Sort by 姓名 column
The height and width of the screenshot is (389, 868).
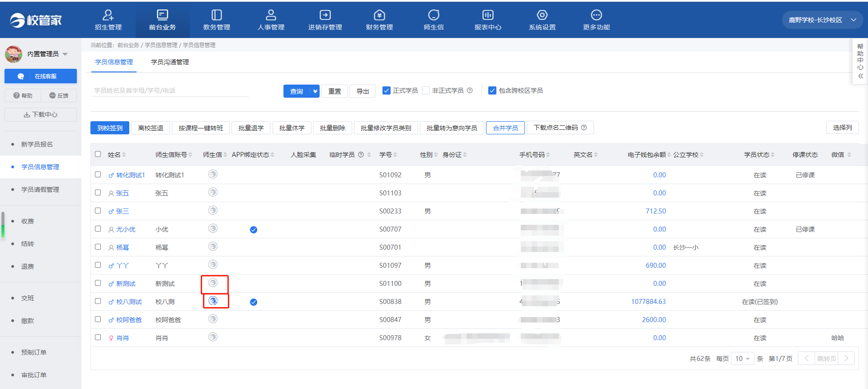[x=124, y=155]
